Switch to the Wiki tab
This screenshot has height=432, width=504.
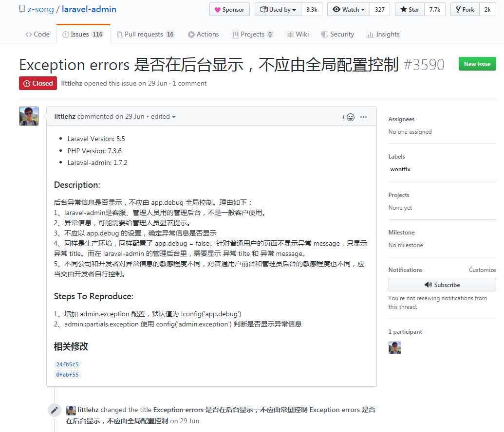tap(298, 34)
